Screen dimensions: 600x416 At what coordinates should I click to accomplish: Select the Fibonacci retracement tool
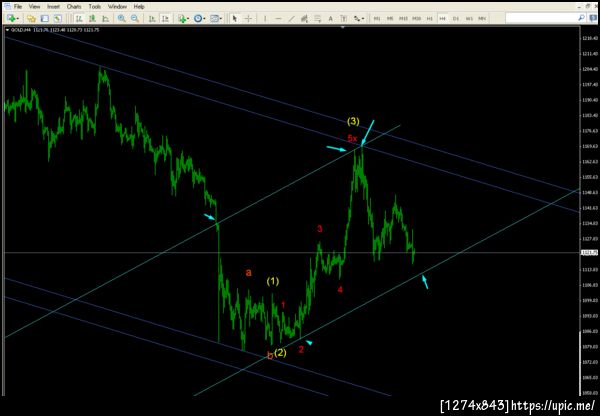318,18
